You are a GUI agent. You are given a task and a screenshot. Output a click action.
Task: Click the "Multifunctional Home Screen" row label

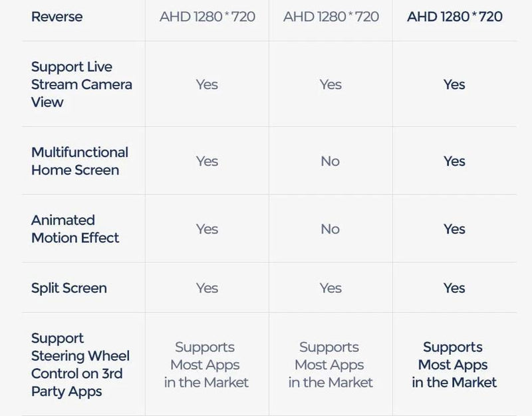click(80, 161)
